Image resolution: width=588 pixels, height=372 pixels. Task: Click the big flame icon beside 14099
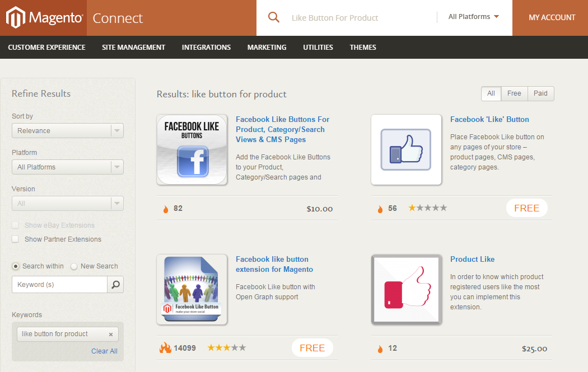pyautogui.click(x=165, y=348)
